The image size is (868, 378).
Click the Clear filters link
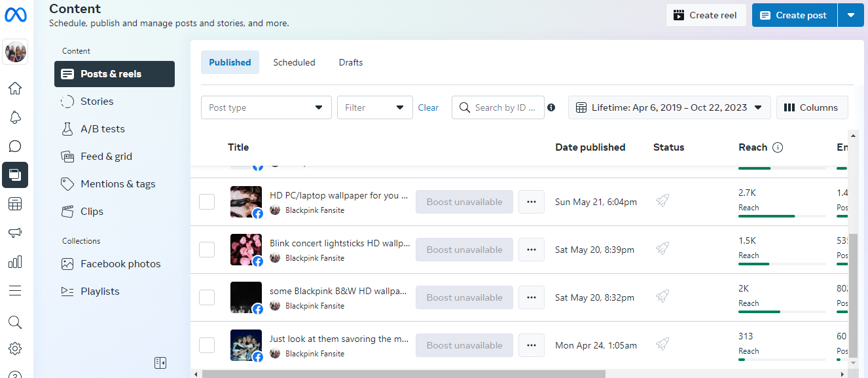pos(428,107)
